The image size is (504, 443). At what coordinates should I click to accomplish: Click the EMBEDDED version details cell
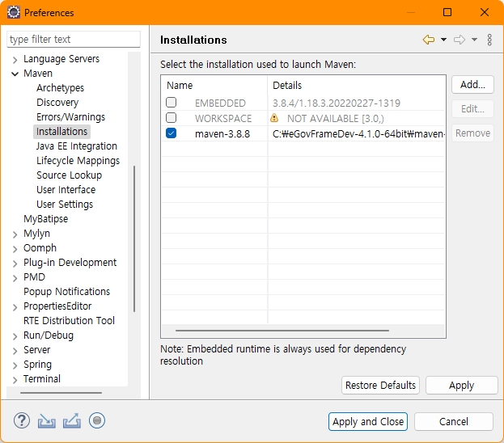pyautogui.click(x=337, y=103)
